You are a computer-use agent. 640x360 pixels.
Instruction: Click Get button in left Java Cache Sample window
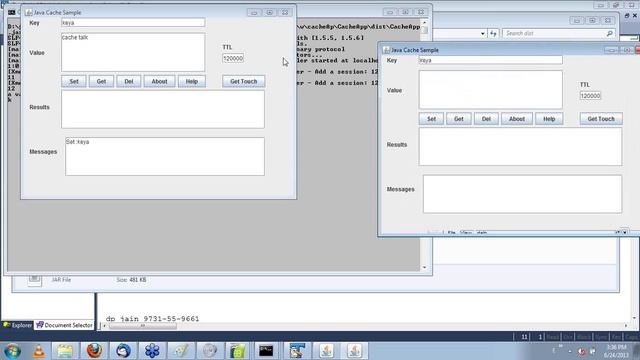coord(101,81)
